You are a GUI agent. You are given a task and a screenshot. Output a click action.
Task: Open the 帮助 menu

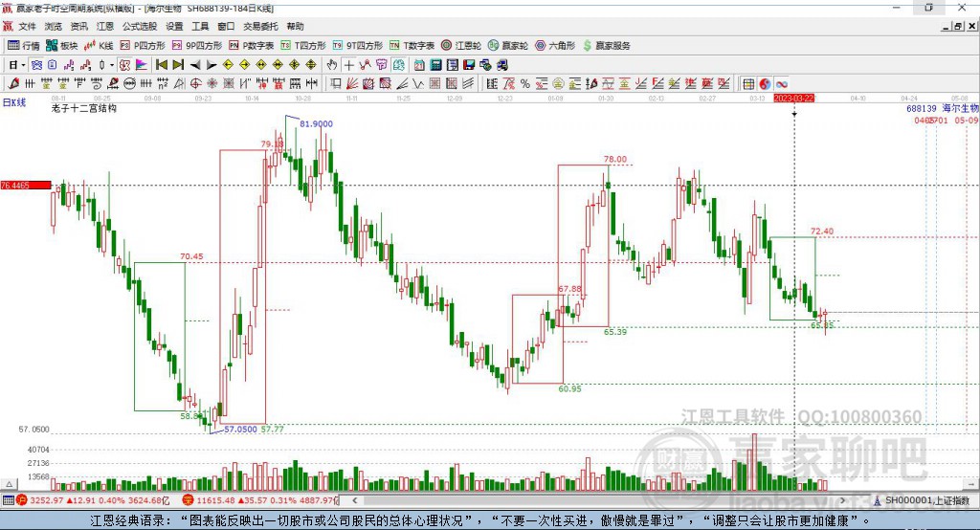tap(295, 26)
